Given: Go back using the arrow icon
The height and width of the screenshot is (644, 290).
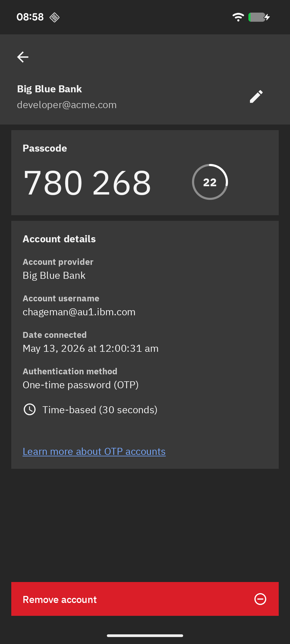Looking at the screenshot, I should tap(23, 57).
